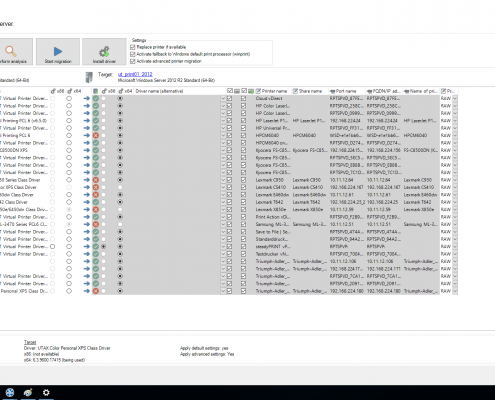Click the red X status for Lexmark B460dw

96,195
